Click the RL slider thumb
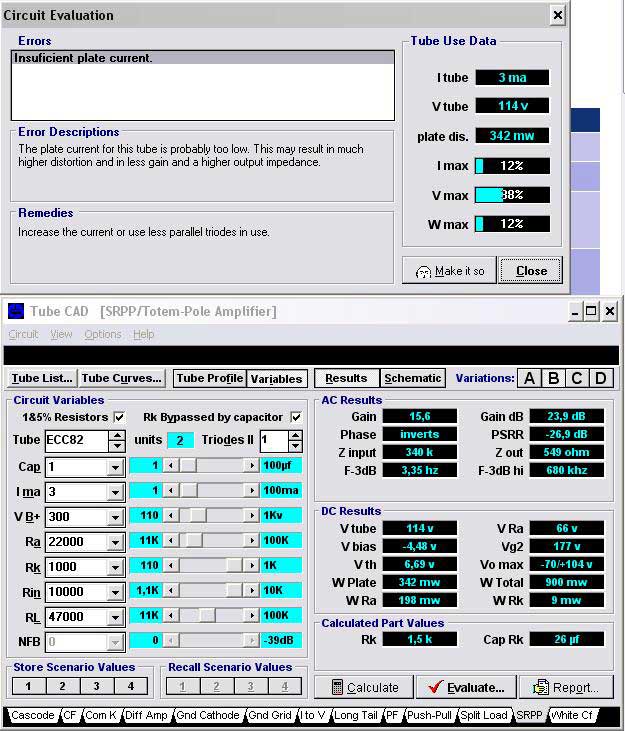 pyautogui.click(x=207, y=615)
